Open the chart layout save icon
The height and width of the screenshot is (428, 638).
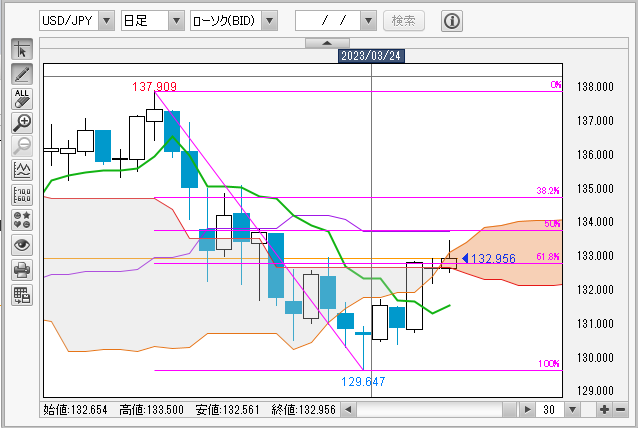[x=22, y=295]
